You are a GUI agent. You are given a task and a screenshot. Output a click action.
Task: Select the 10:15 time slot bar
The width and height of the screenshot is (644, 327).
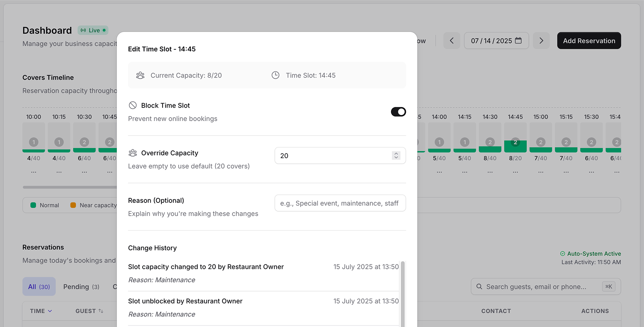point(59,137)
